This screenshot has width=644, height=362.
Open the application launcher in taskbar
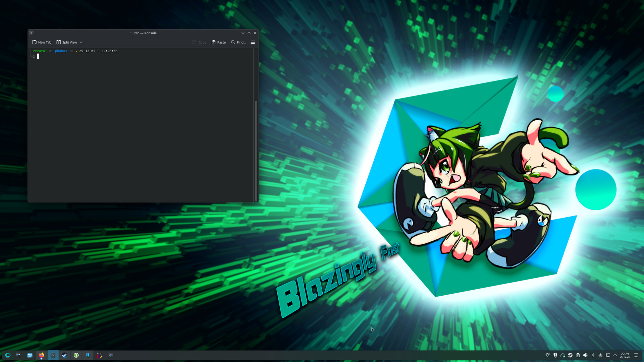tap(8, 355)
